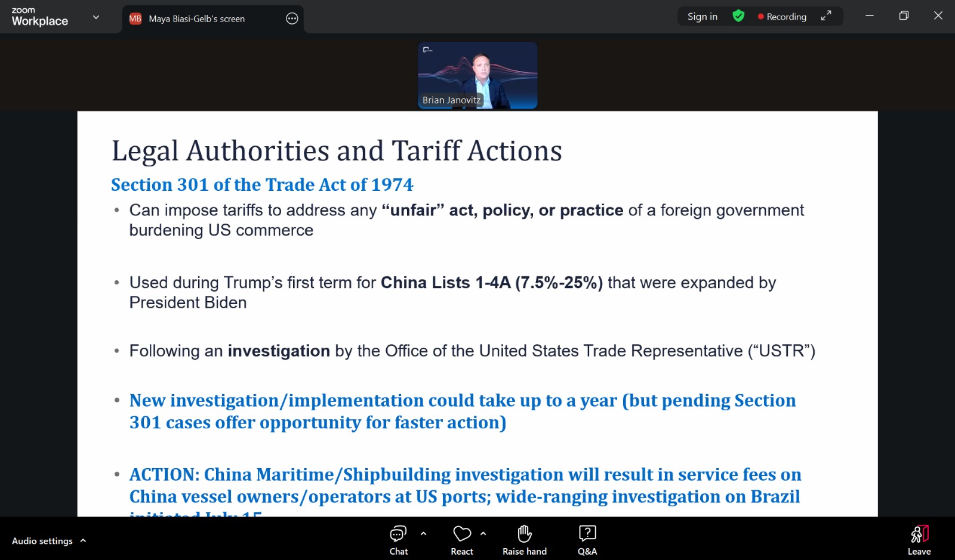The height and width of the screenshot is (560, 955).
Task: Click the 'Brian Janovitz' name label
Action: (451, 100)
